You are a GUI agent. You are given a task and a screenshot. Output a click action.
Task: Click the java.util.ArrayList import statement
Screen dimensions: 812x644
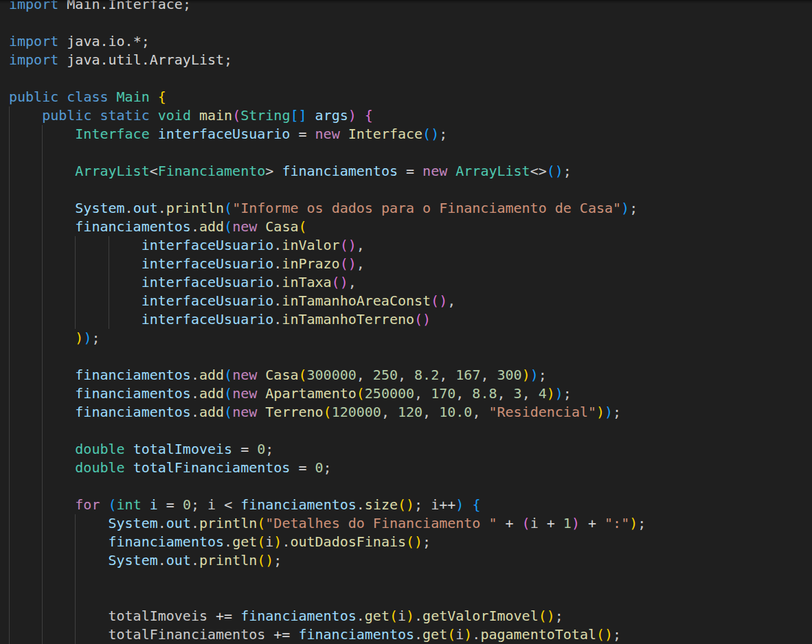pos(148,60)
